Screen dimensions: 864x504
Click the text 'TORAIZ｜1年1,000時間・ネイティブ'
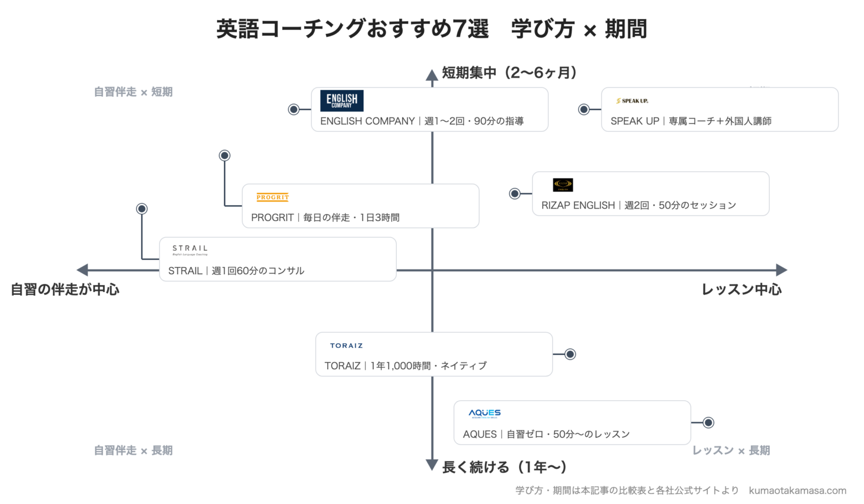406,366
